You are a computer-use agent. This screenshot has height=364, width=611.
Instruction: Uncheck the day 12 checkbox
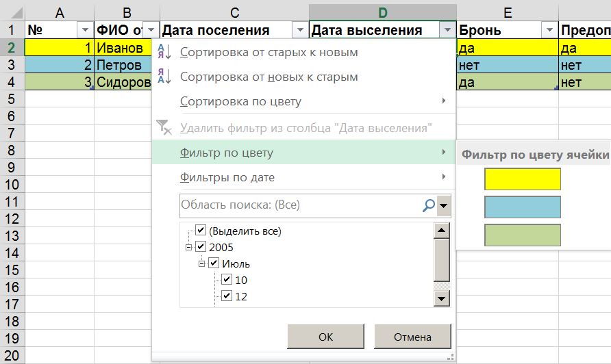(x=227, y=296)
